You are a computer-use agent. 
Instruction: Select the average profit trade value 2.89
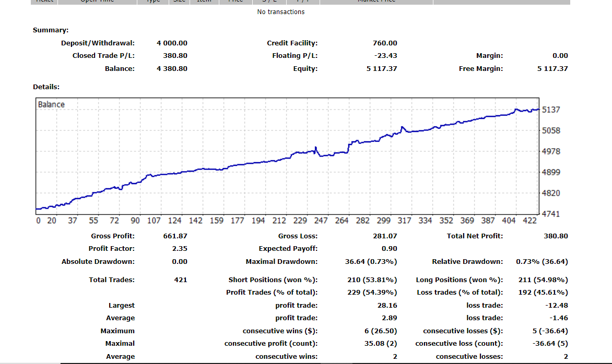390,318
